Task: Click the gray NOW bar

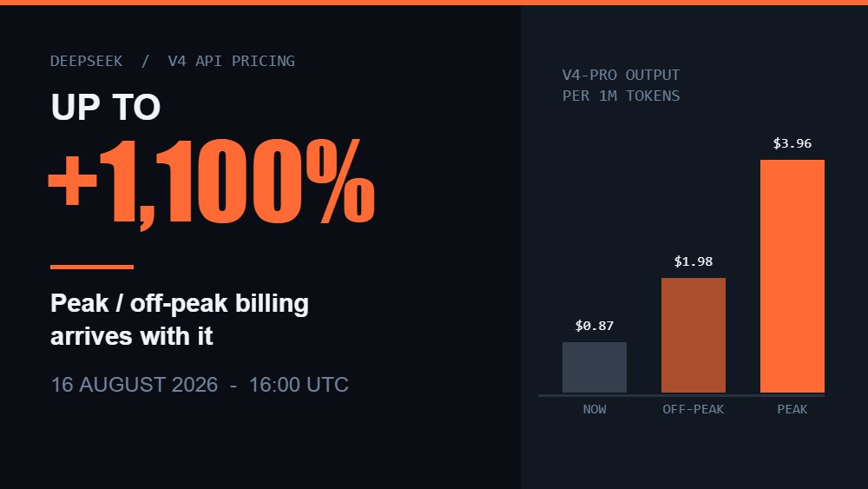Action: pyautogui.click(x=595, y=367)
